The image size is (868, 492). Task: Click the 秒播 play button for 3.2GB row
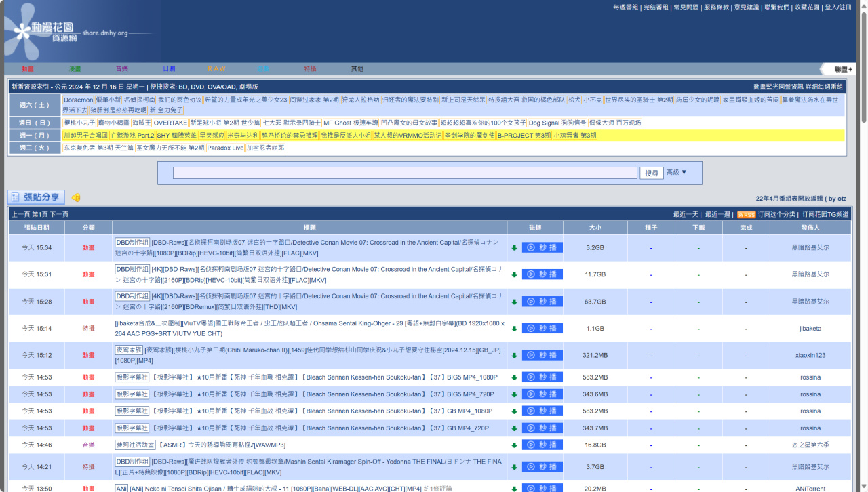pyautogui.click(x=542, y=247)
